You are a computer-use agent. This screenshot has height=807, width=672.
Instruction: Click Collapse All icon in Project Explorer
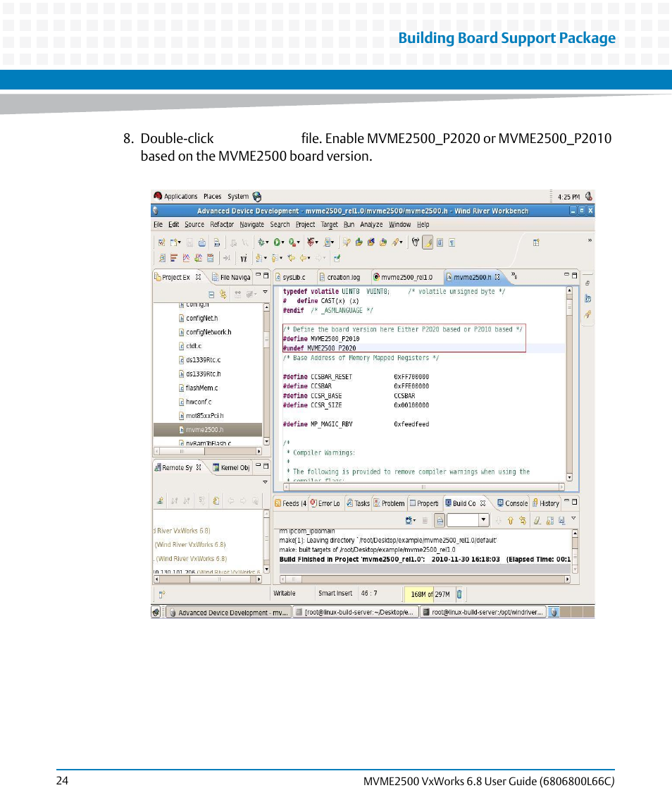click(211, 295)
